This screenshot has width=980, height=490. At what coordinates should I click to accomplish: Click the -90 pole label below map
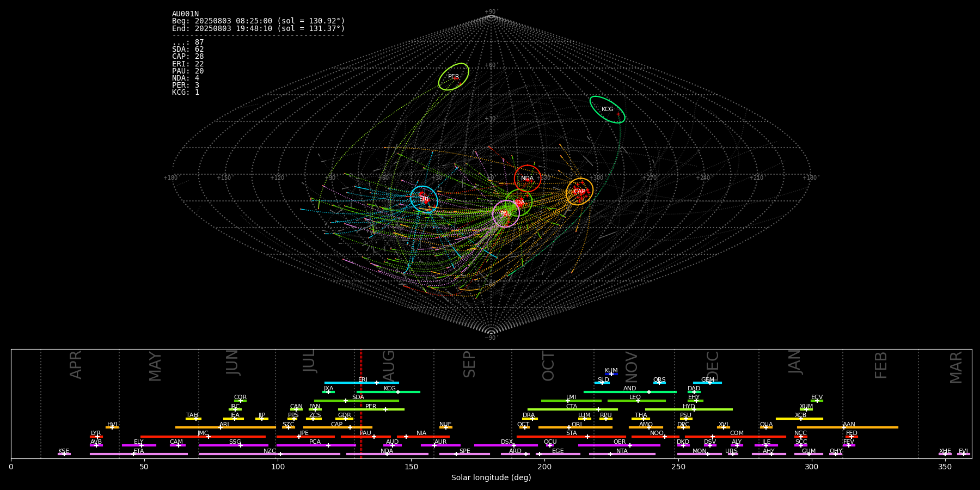[x=491, y=338]
